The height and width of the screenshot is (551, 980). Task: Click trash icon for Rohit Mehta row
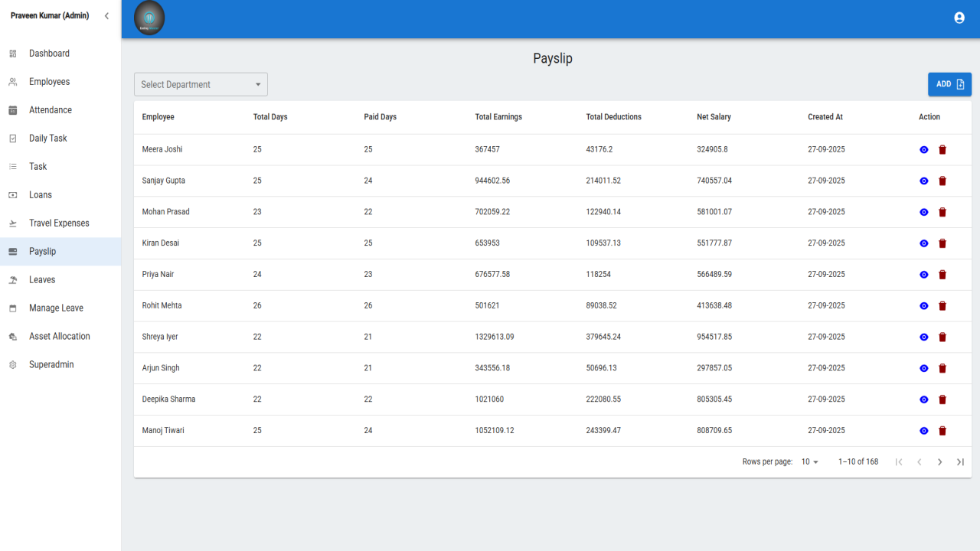[942, 306]
